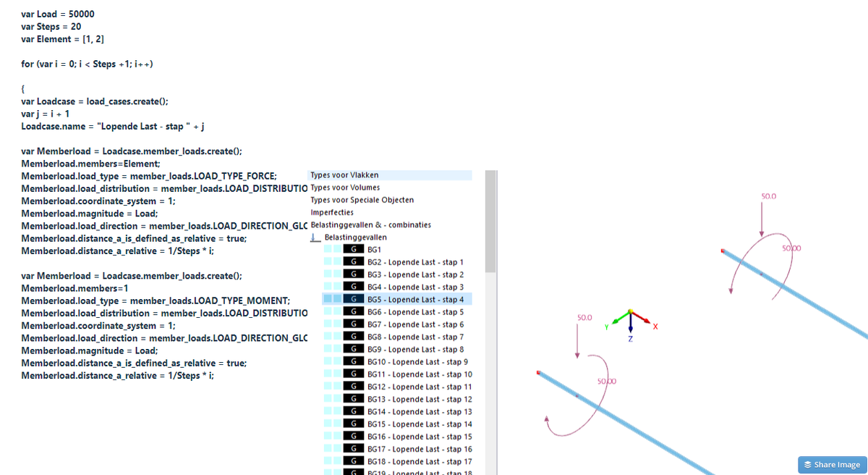Click the G badge of BG7 stap 6
Image resolution: width=868 pixels, height=475 pixels.
point(353,324)
